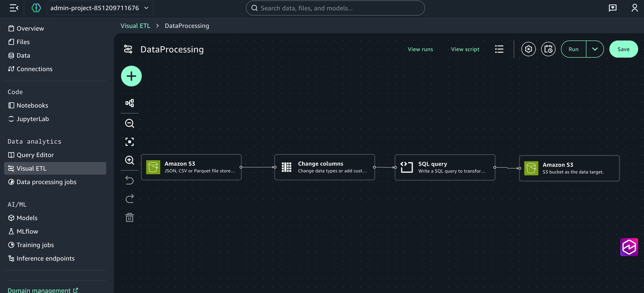Open the purple assistant icon at bottom right
This screenshot has height=293, width=644.
tap(629, 247)
